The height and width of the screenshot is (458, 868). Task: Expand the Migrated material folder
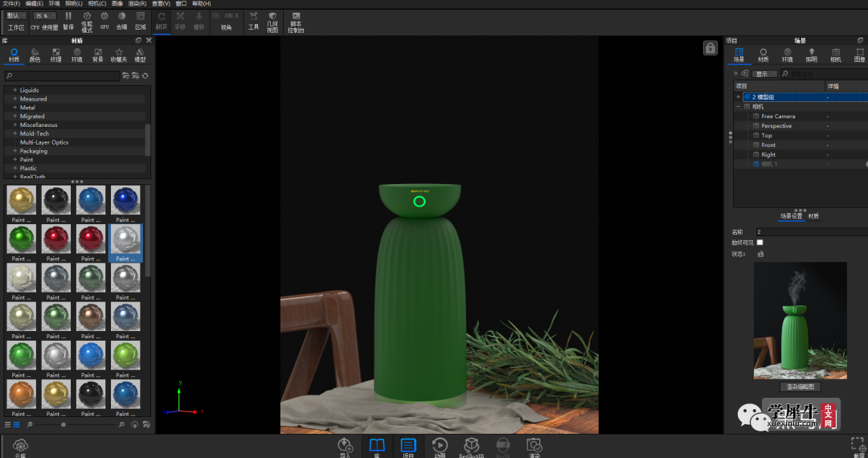pos(15,117)
